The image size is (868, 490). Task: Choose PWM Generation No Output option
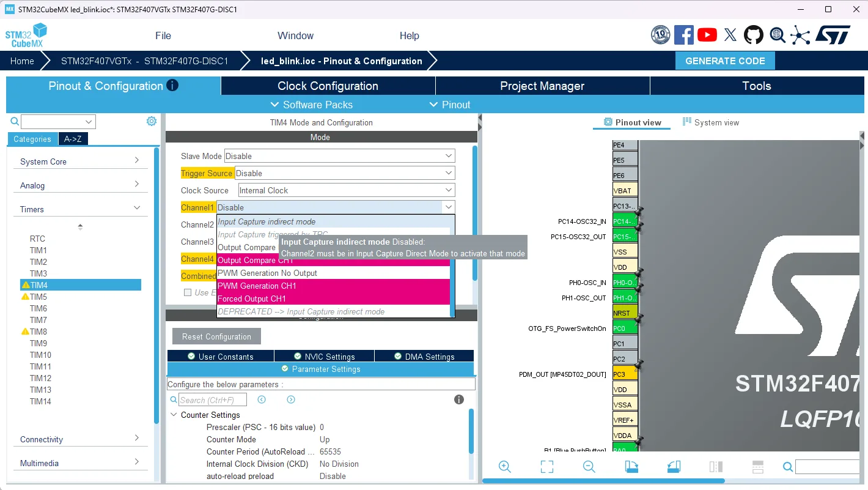coord(333,273)
